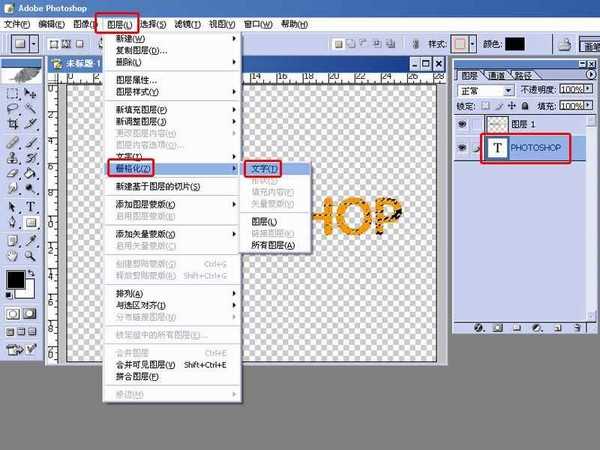Toggle lock transparent pixels checkbox
The image size is (600, 450).
[485, 106]
